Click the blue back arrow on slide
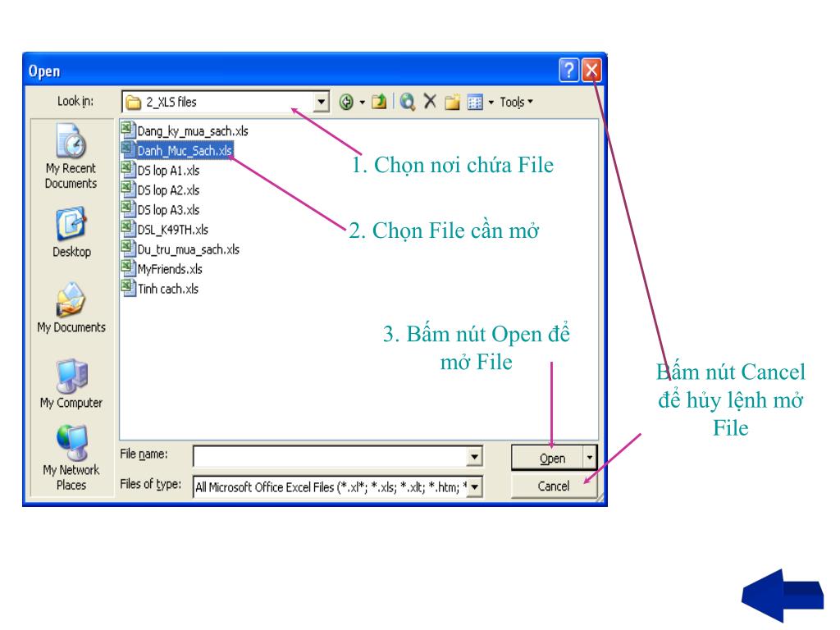 pos(782,596)
